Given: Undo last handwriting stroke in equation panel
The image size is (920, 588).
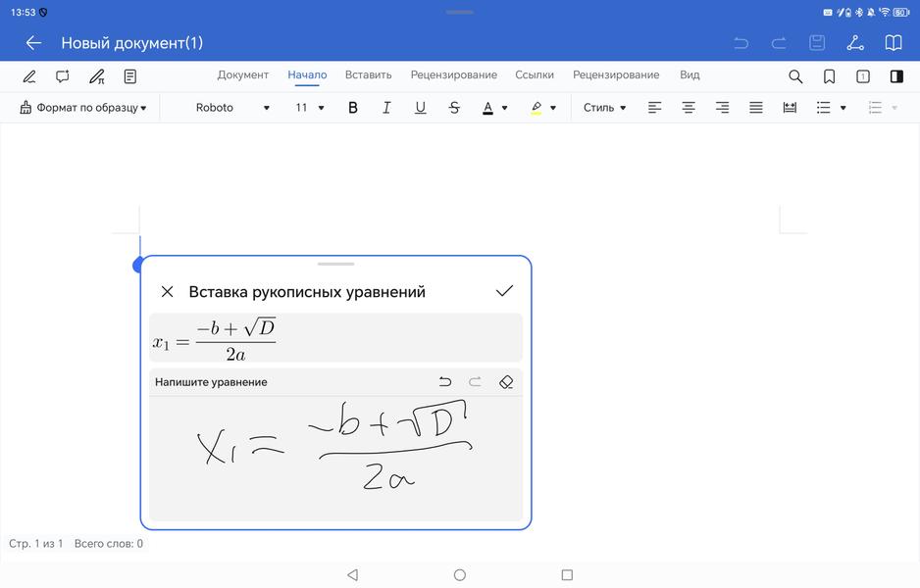Looking at the screenshot, I should click(444, 382).
